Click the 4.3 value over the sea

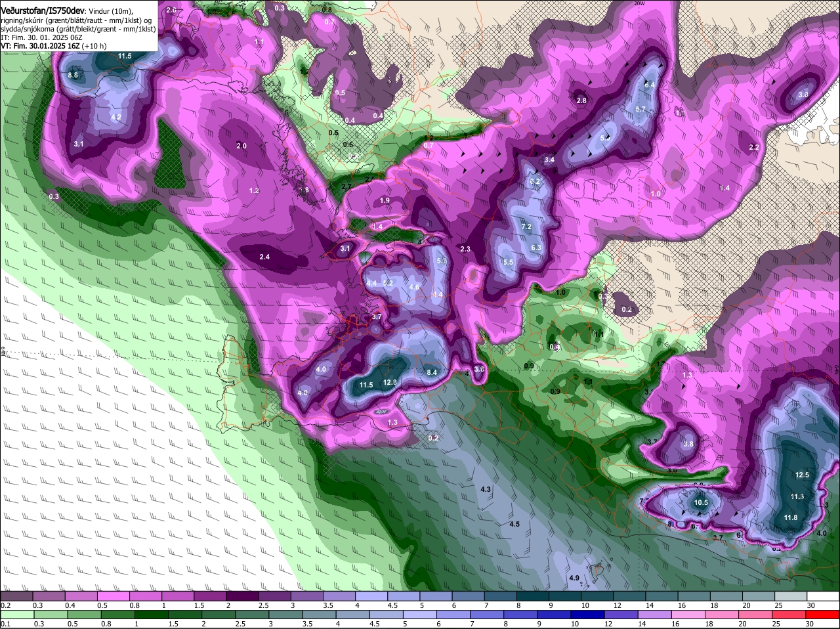point(486,489)
